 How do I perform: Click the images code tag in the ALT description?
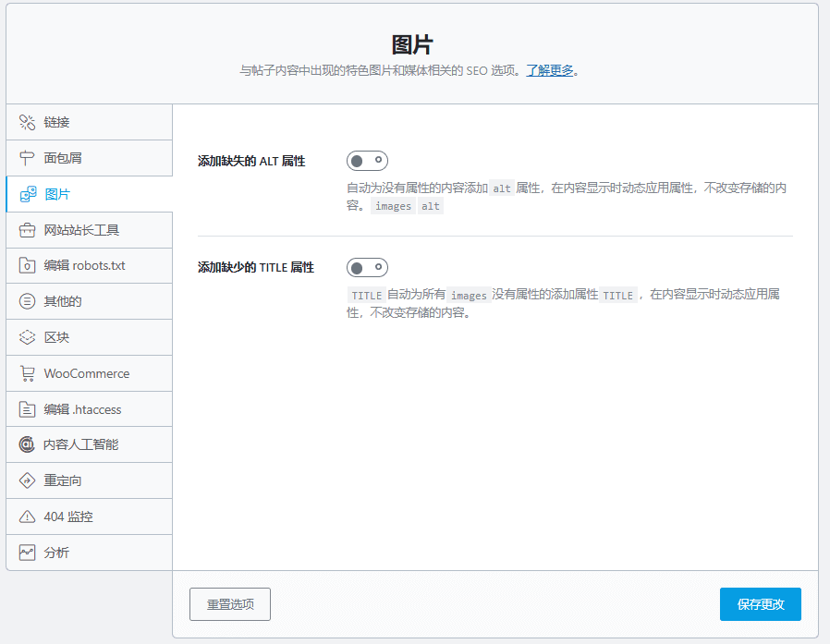(394, 206)
